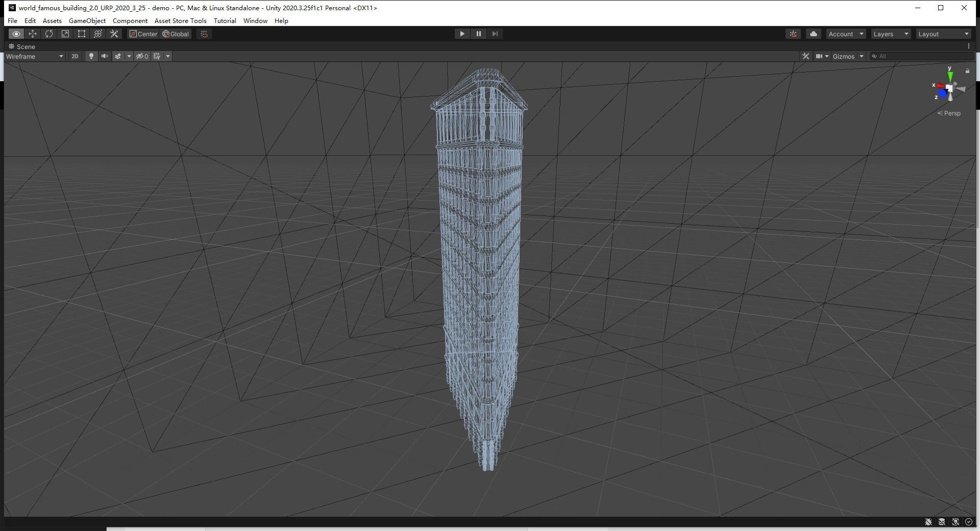The image size is (980, 531).
Task: Select the Move tool
Action: (x=33, y=34)
